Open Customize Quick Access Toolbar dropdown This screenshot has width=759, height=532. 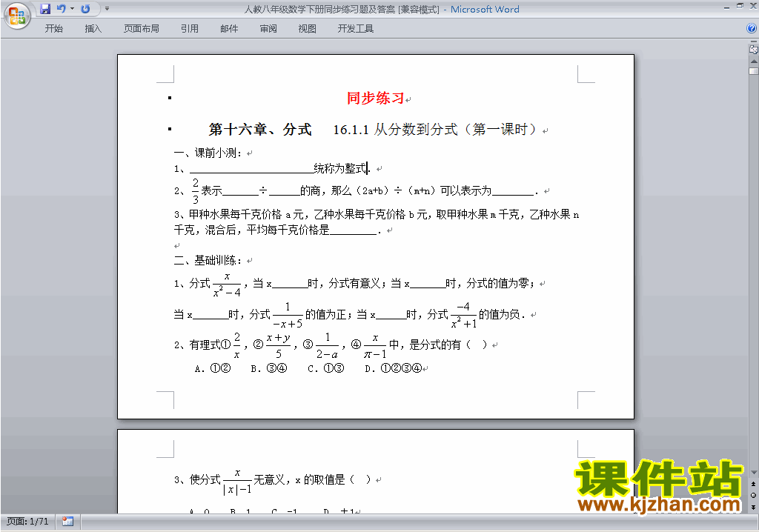click(x=107, y=9)
